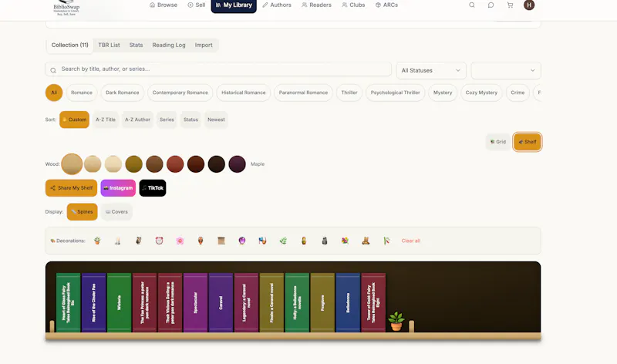617x364 pixels.
Task: Add the scroll decoration
Action: (221, 241)
